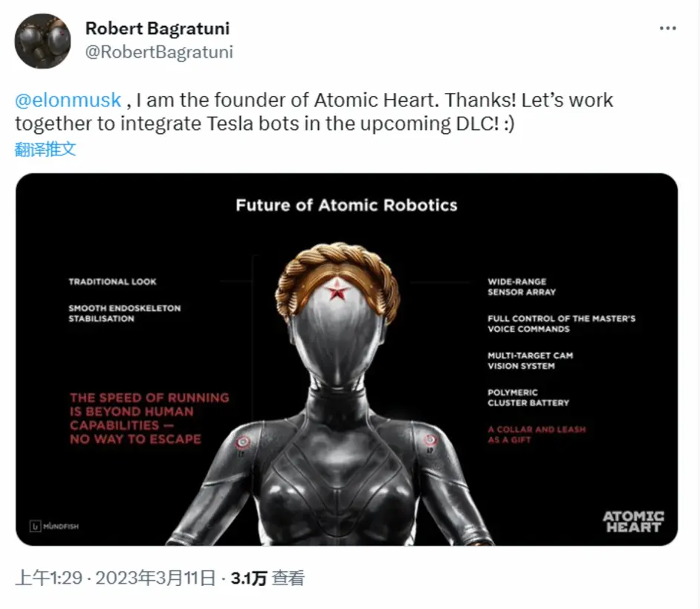Open the @elonmusk mention link
The width and height of the screenshot is (700, 609).
[68, 100]
